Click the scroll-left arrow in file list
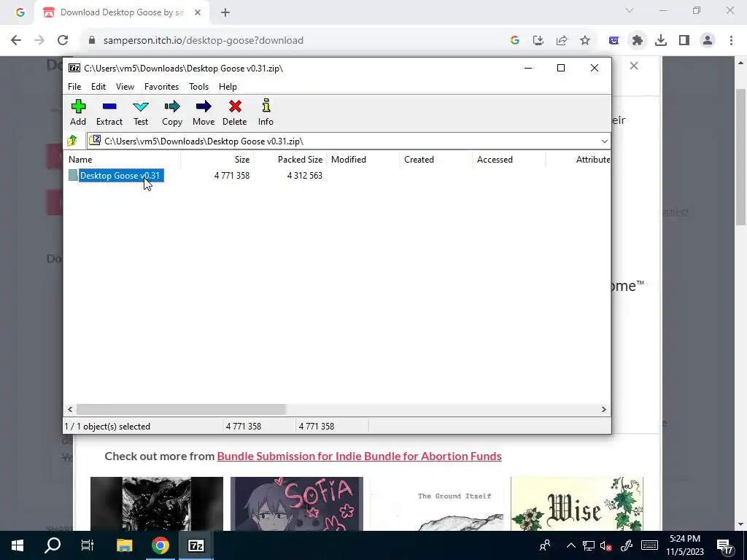Viewport: 747px width, 560px height. (x=71, y=410)
